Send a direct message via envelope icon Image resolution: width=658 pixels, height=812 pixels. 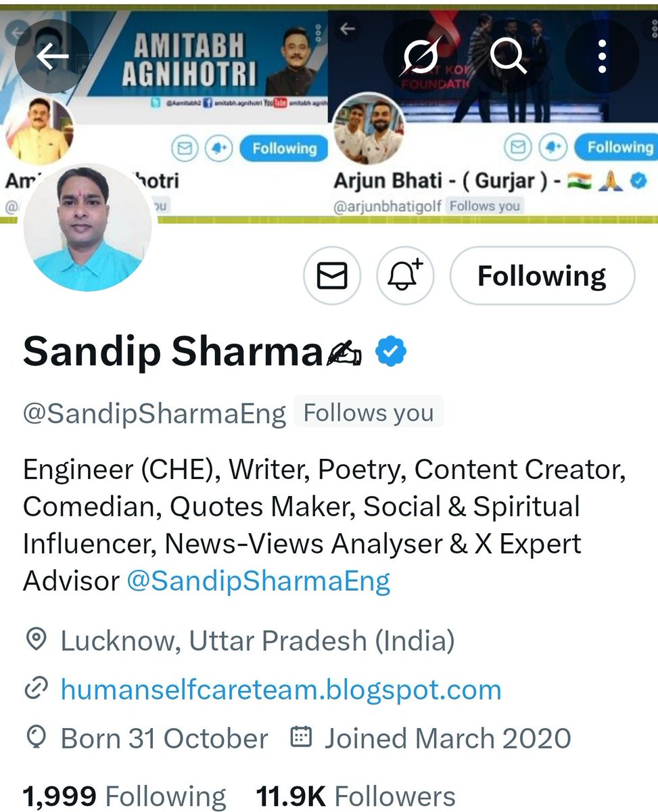pos(332,276)
